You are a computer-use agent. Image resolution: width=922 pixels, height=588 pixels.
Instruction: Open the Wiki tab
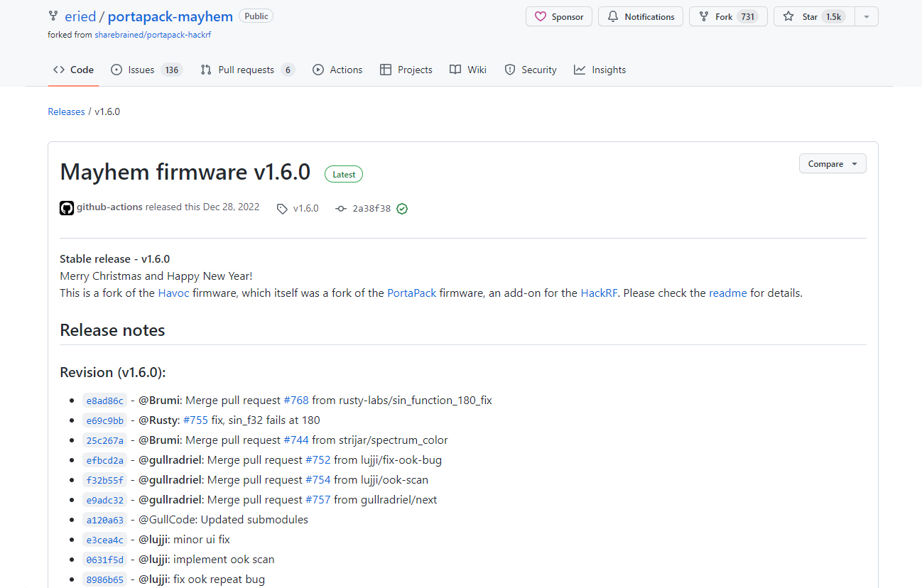(468, 70)
